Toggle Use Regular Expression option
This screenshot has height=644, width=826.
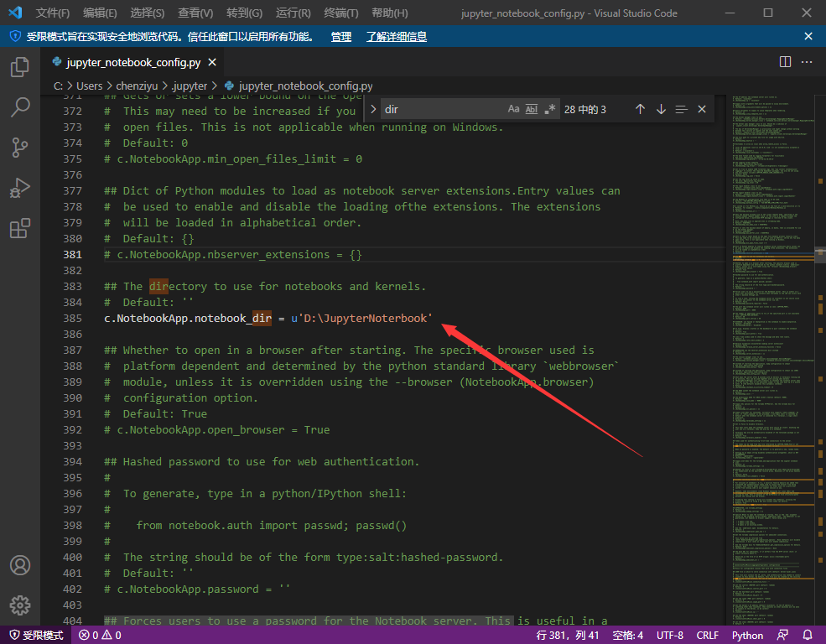[549, 109]
